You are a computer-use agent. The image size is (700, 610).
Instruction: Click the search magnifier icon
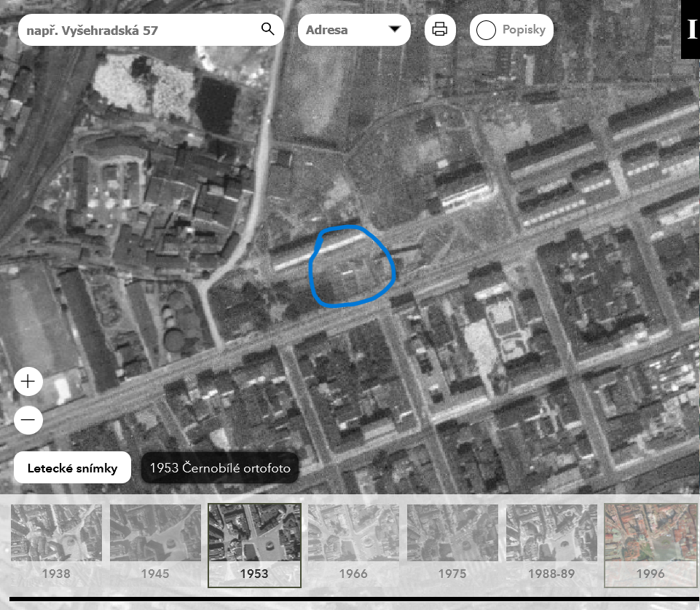(x=267, y=29)
